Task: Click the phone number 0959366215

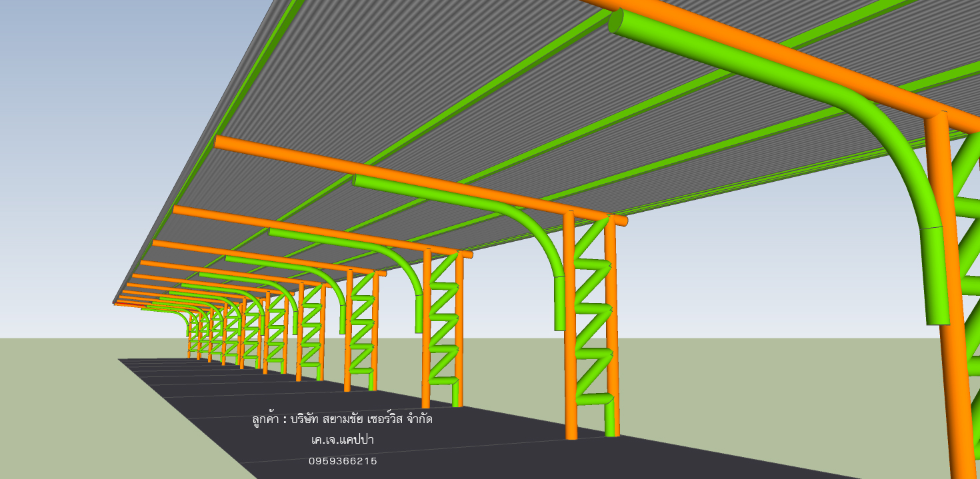Action: 342,461
